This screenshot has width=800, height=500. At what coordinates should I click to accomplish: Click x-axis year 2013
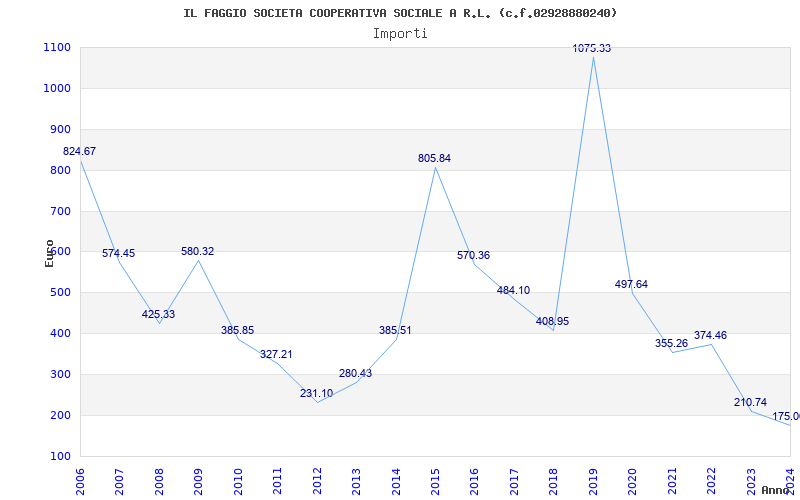pos(357,481)
